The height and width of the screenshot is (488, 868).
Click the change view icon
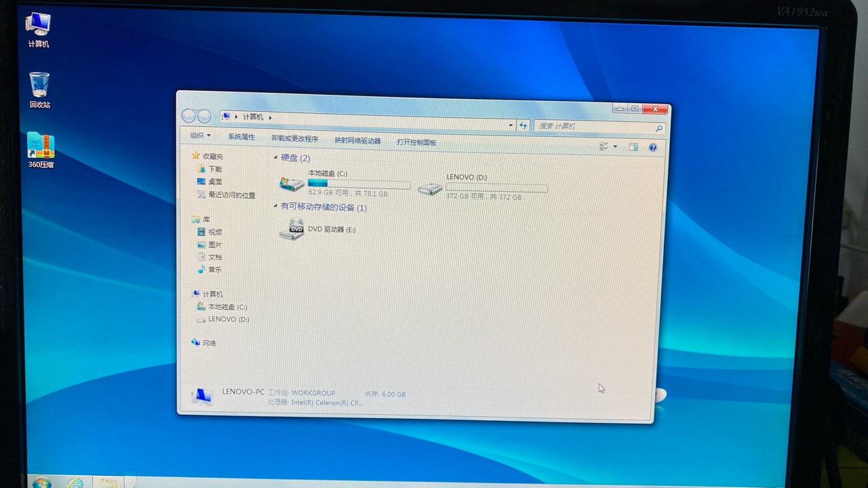[604, 146]
